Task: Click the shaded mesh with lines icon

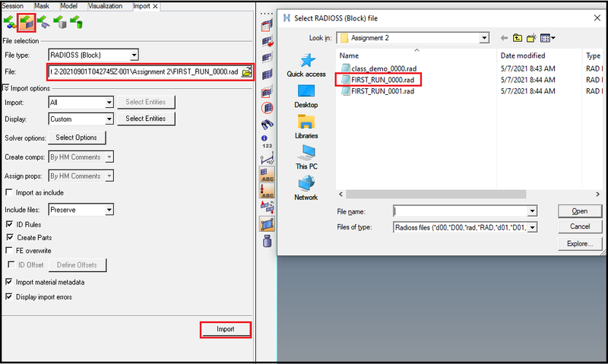Action: (267, 58)
